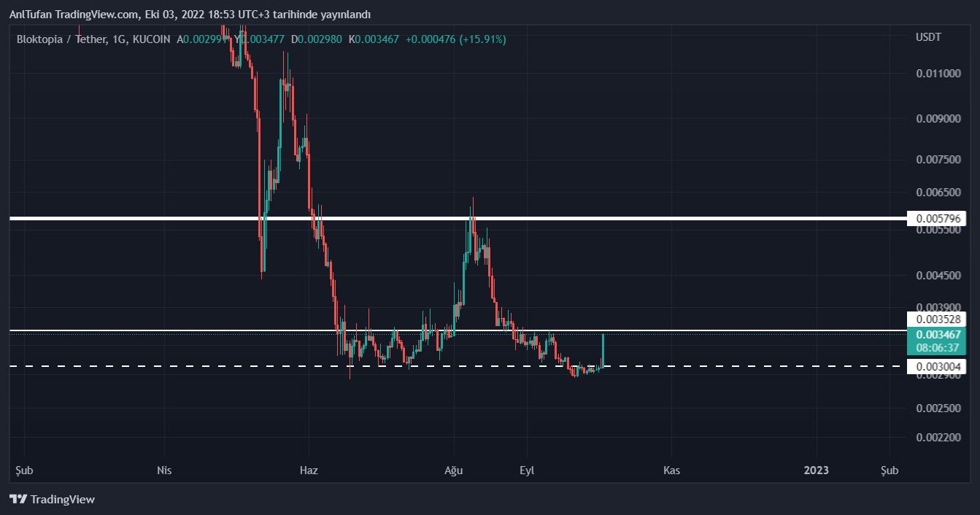Image resolution: width=980 pixels, height=515 pixels.
Task: Click the Nis month label on time axis
Action: click(x=164, y=471)
